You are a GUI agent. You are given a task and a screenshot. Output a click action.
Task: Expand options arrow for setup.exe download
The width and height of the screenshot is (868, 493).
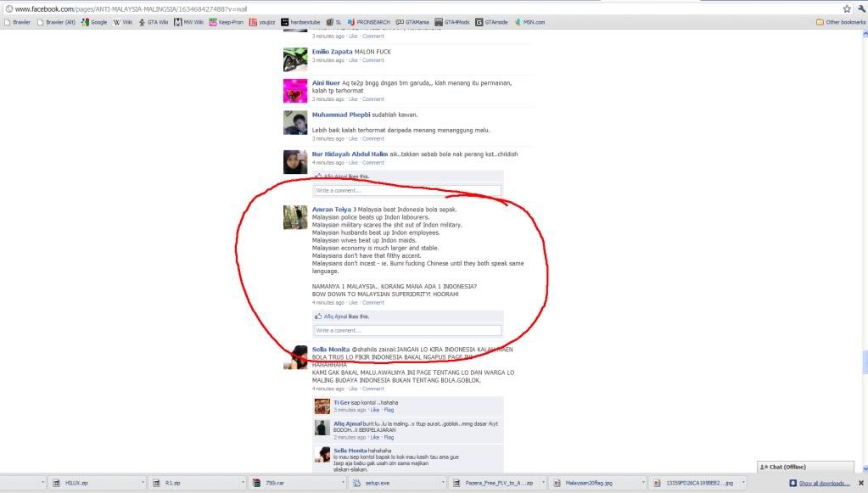tap(447, 483)
